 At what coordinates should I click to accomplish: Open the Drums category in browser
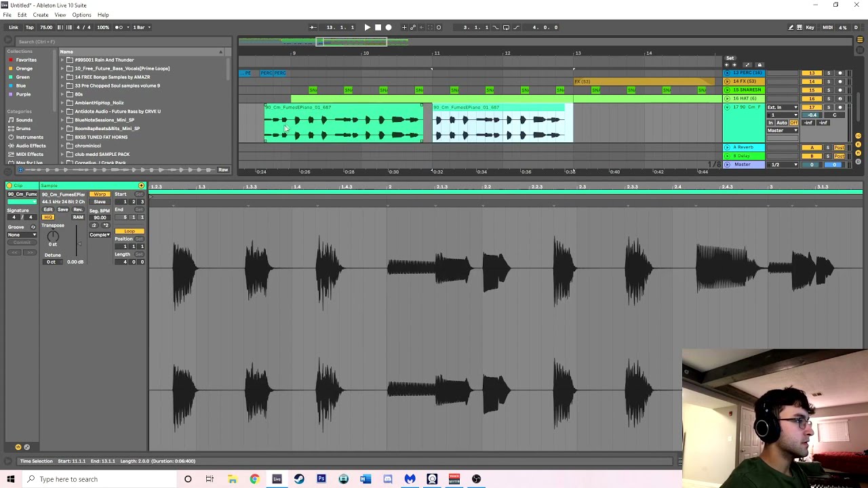(23, 129)
